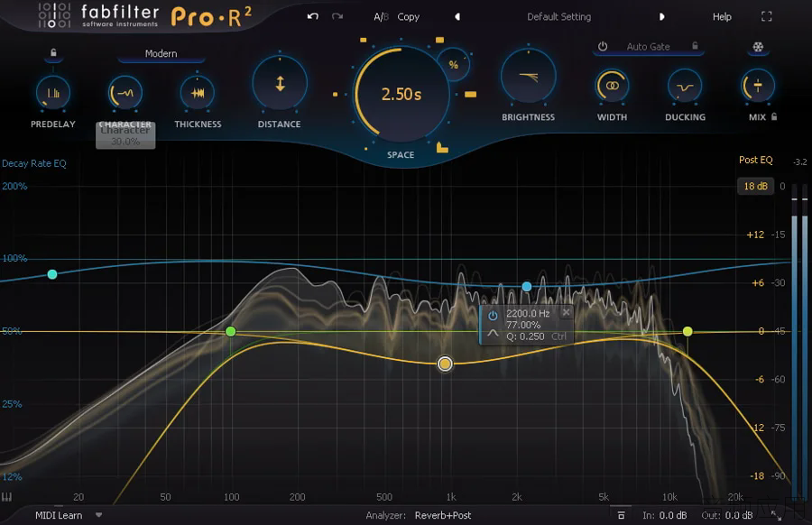The width and height of the screenshot is (812, 525).
Task: Open the Analyzer Reverb+Post selector
Action: (x=443, y=515)
